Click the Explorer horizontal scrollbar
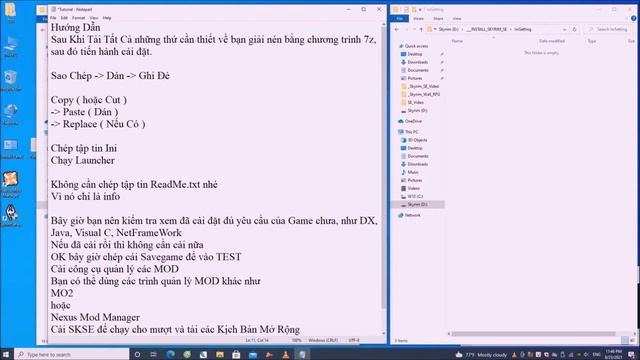This screenshot has width=640, height=360. click(533, 334)
